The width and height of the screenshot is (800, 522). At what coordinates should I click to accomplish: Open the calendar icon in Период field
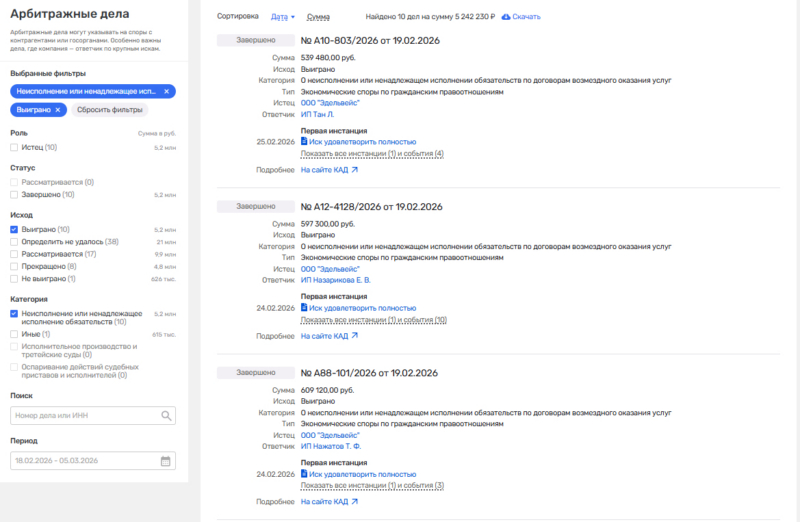point(166,461)
